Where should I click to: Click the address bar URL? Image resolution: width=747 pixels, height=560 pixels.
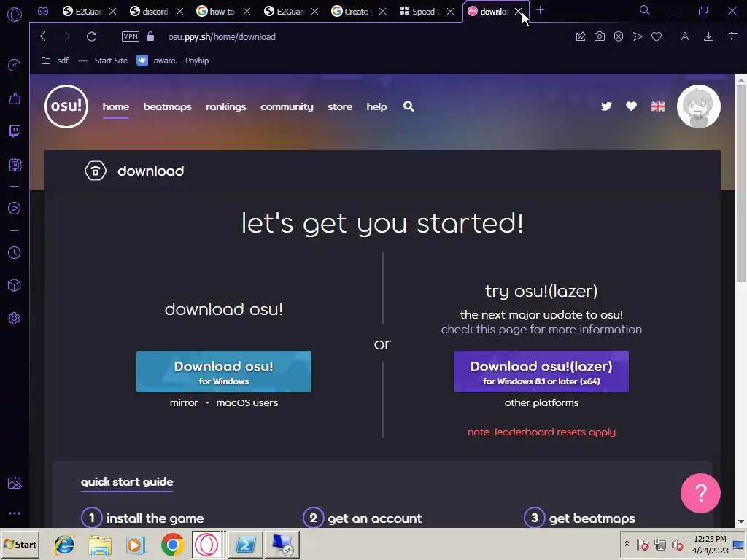pyautogui.click(x=222, y=36)
